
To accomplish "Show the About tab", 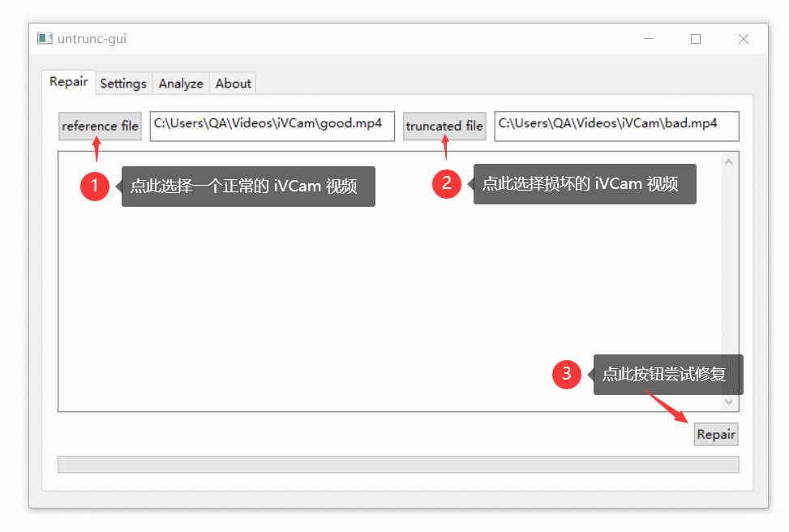I will click(x=233, y=84).
